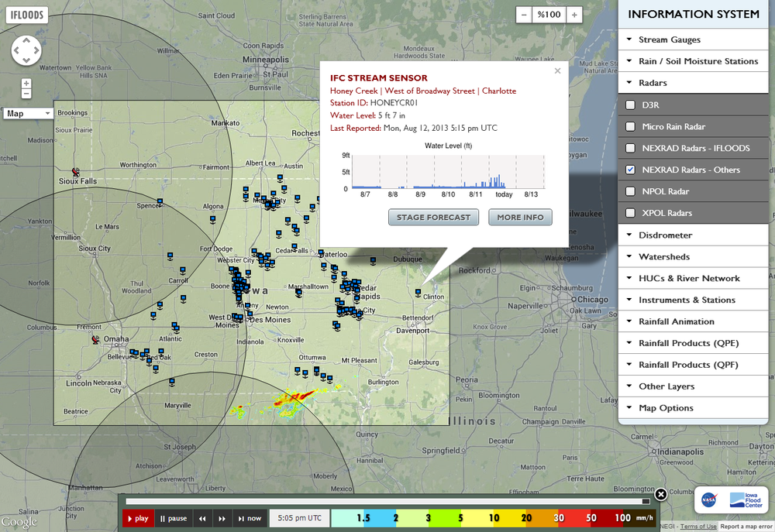The width and height of the screenshot is (775, 532).
Task: Click the radar marker near Sioux Falls
Action: 75,171
